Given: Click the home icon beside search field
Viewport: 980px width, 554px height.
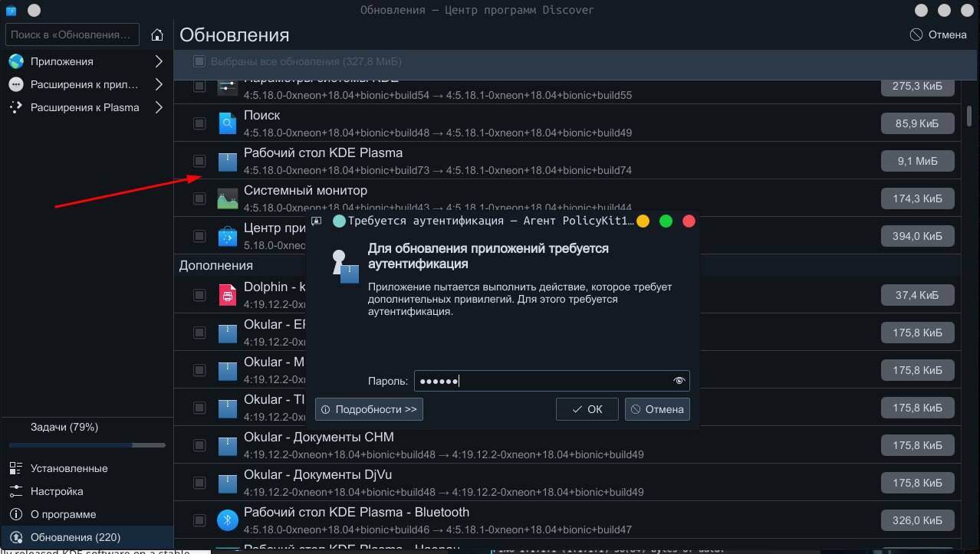Looking at the screenshot, I should 157,35.
